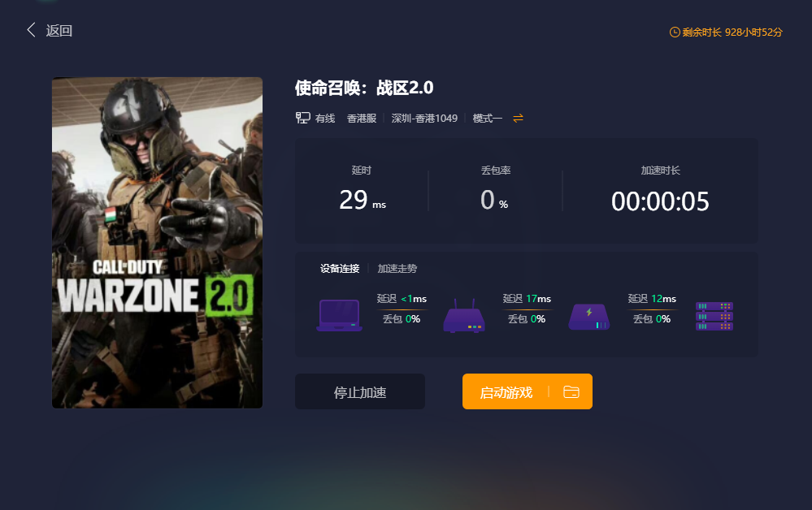Switch to the 加速走势 tab
The height and width of the screenshot is (510, 812).
coord(397,269)
